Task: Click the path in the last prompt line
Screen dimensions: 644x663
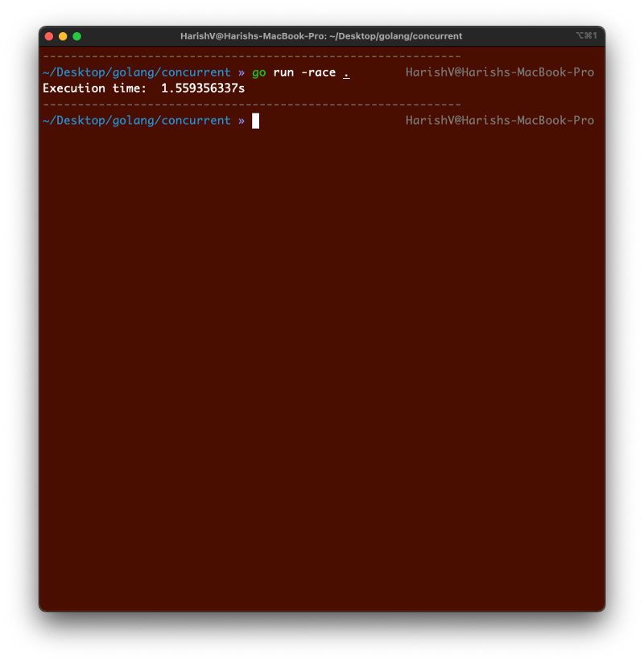Action: point(137,121)
